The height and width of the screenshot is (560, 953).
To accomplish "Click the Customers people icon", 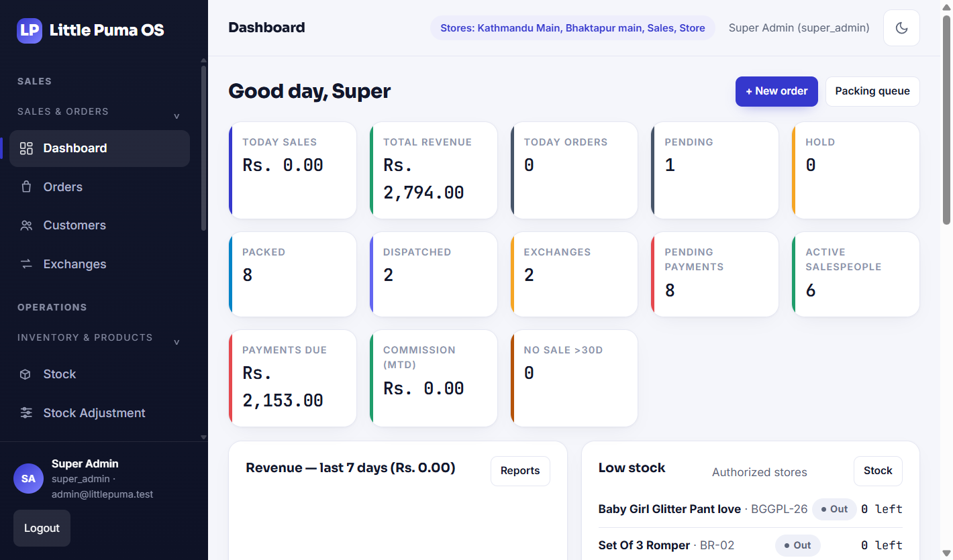I will (26, 225).
